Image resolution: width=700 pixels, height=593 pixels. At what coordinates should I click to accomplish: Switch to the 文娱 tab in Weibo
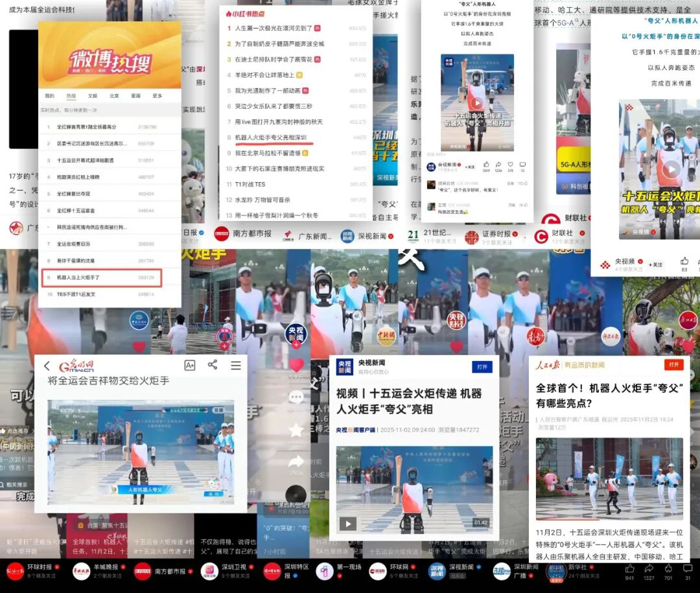92,96
